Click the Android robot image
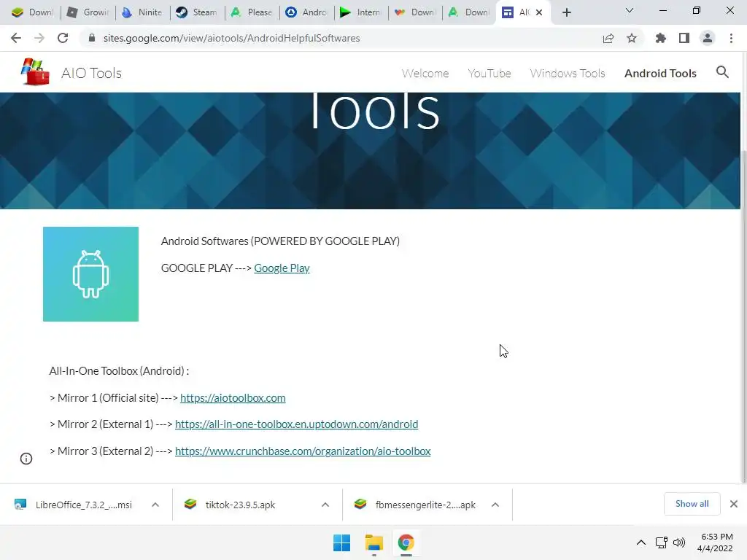Screen dimensions: 747x560 click(x=90, y=274)
